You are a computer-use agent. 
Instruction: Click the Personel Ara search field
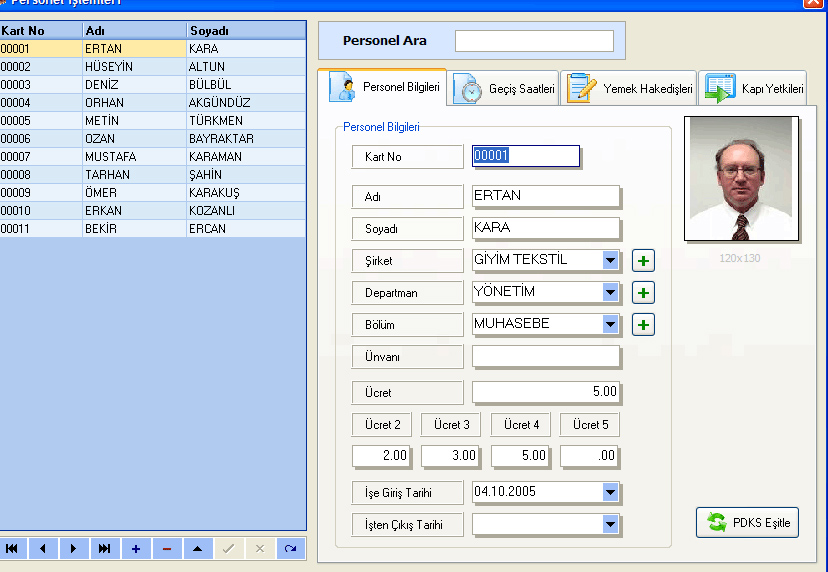534,41
